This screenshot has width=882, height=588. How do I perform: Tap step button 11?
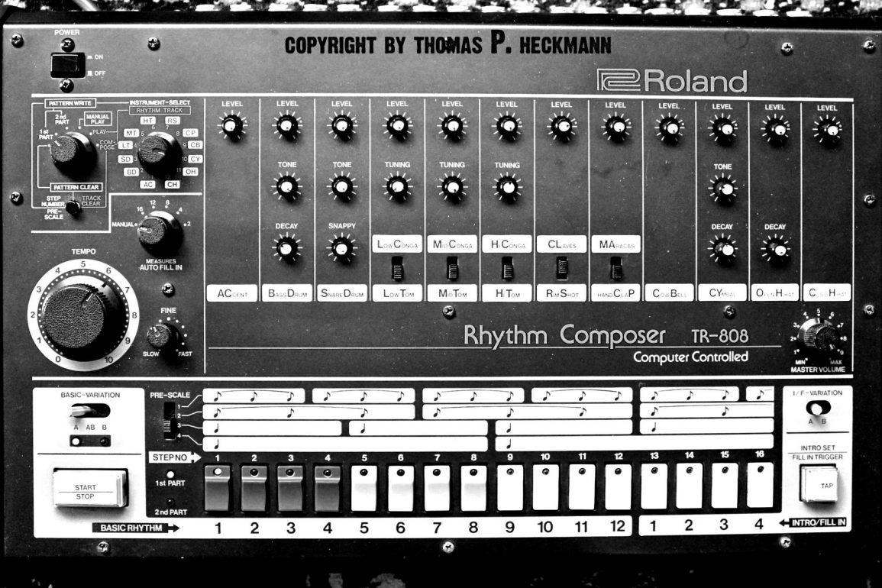[582, 487]
